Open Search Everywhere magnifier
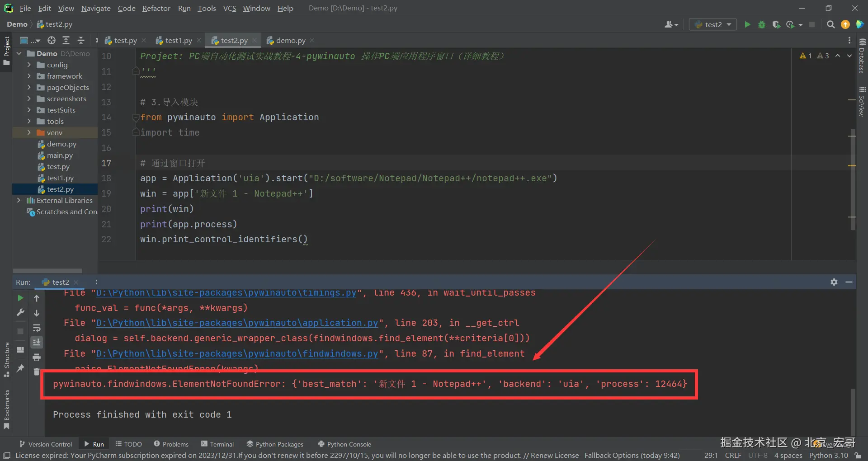868x461 pixels. tap(830, 24)
